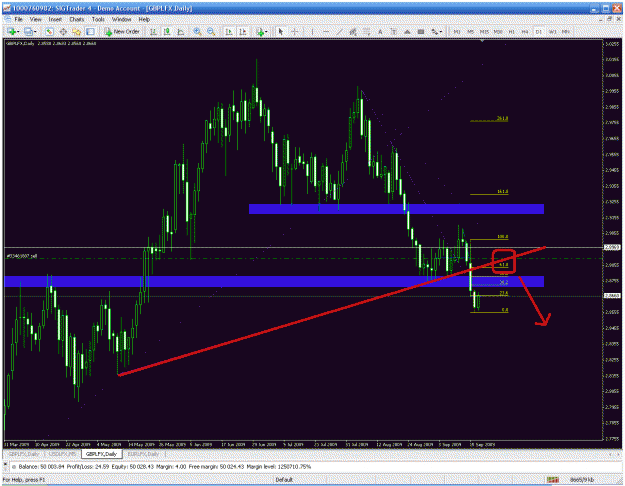Viewport: 625px width, 486px height.
Task: Switch to M15 timeframe
Action: pyautogui.click(x=484, y=32)
